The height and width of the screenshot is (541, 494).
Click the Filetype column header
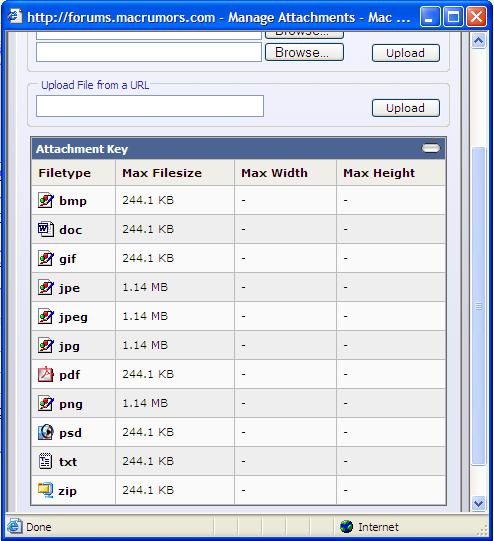(x=65, y=173)
